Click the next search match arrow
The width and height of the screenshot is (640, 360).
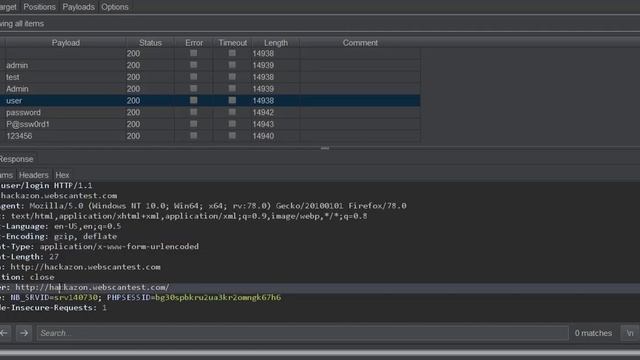tap(24, 333)
